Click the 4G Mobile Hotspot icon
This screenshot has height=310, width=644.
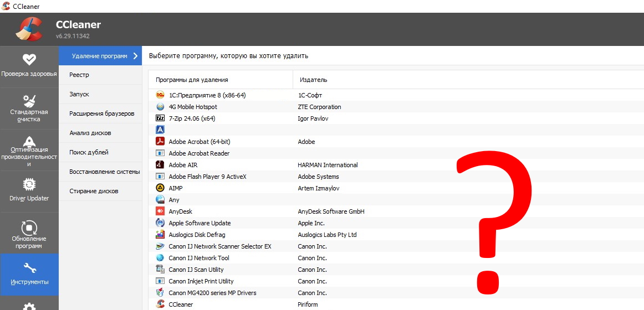160,107
